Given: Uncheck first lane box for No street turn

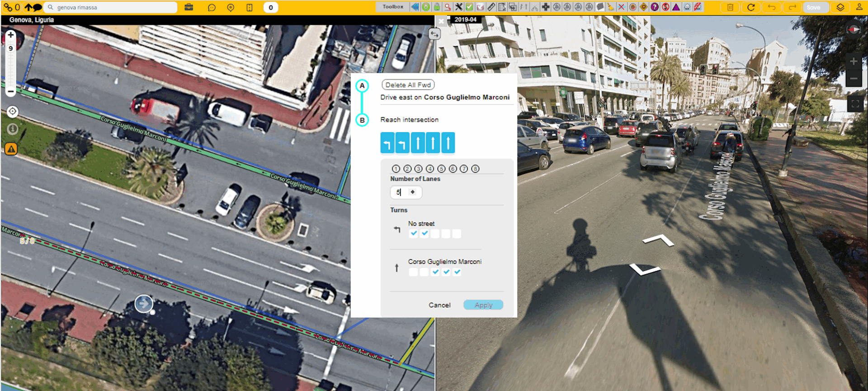Looking at the screenshot, I should pos(413,234).
